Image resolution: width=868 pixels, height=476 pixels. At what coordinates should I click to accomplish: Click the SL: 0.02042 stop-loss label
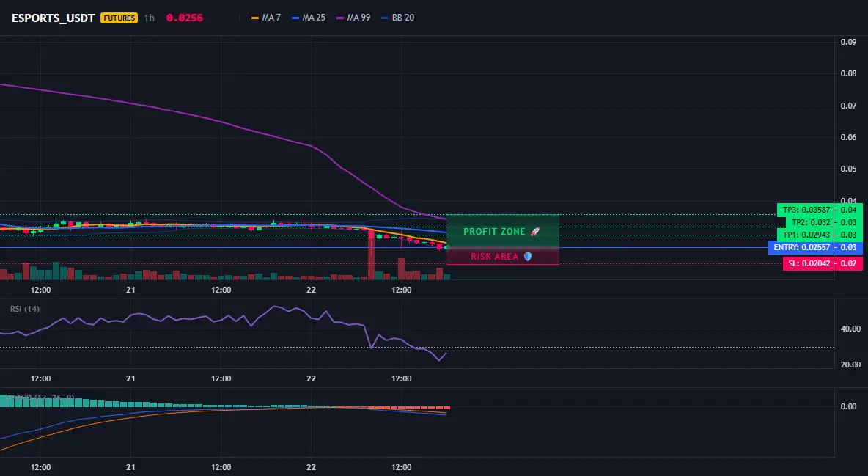[808, 264]
